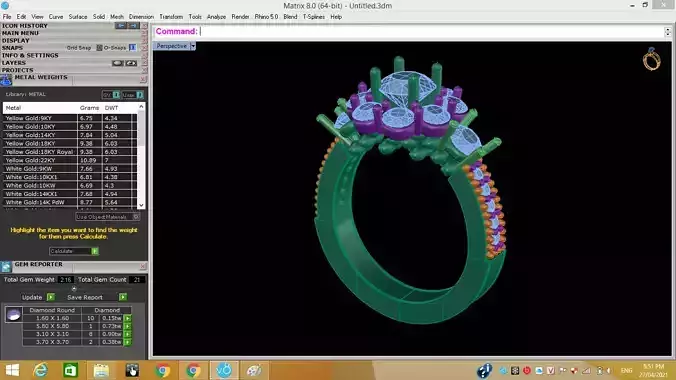Open the Gem Reporter panel icon

click(6, 267)
